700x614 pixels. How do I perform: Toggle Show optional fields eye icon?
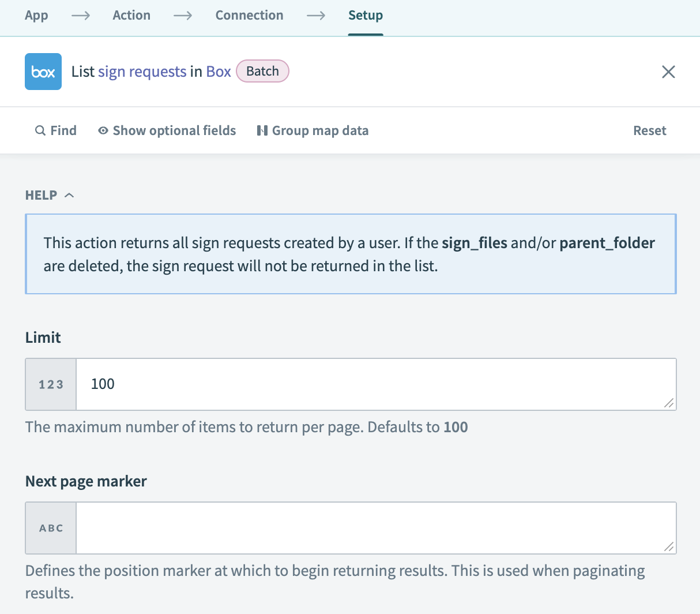tap(103, 130)
